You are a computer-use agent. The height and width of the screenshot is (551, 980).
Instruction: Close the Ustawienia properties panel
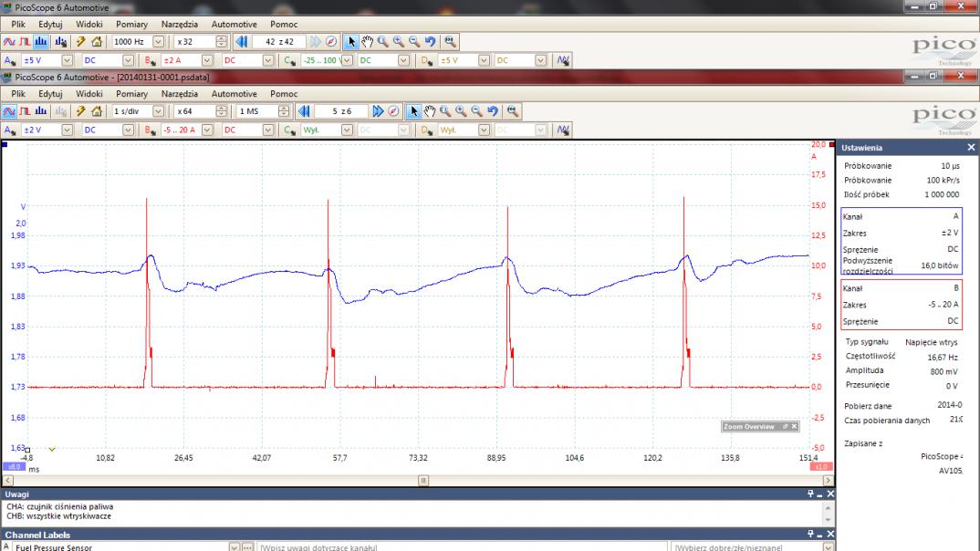point(971,147)
